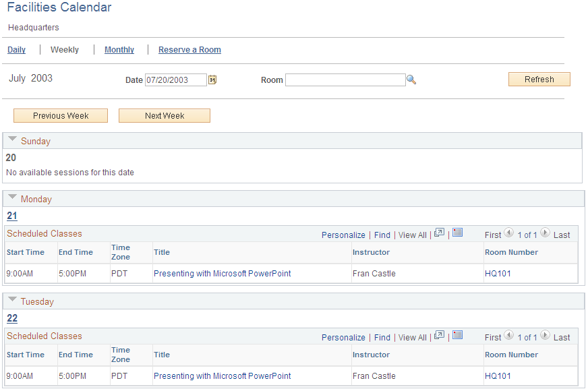Sort Tuesday grid by End Time header
The width and height of the screenshot is (588, 391).
pos(76,355)
